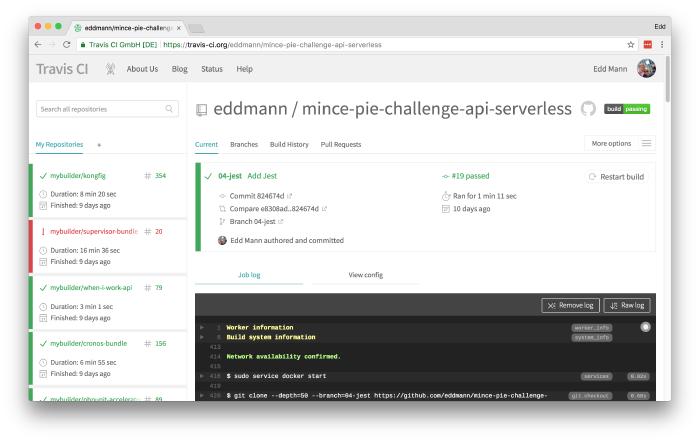Click the Travis CI logo
The image size is (700, 442).
[62, 69]
